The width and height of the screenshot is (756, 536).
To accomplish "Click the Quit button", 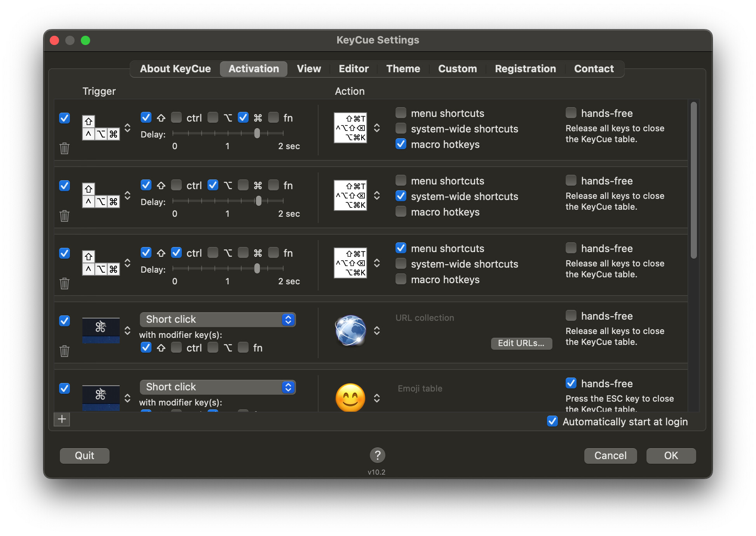I will click(84, 456).
